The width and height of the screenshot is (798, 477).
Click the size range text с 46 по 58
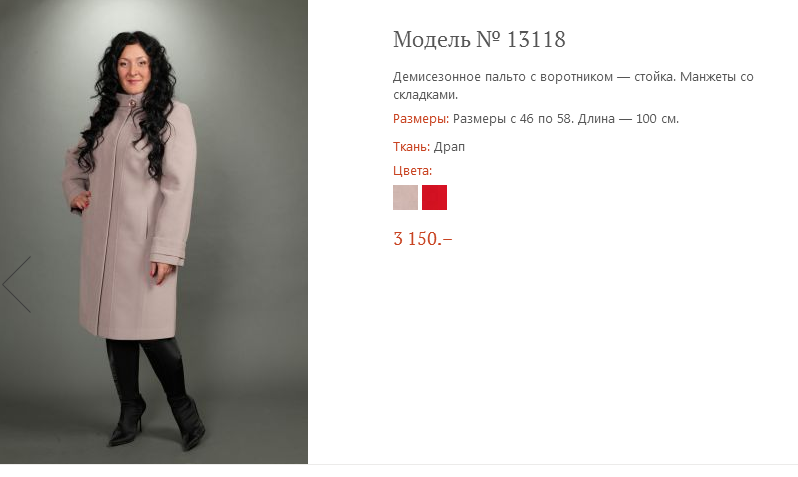541,119
